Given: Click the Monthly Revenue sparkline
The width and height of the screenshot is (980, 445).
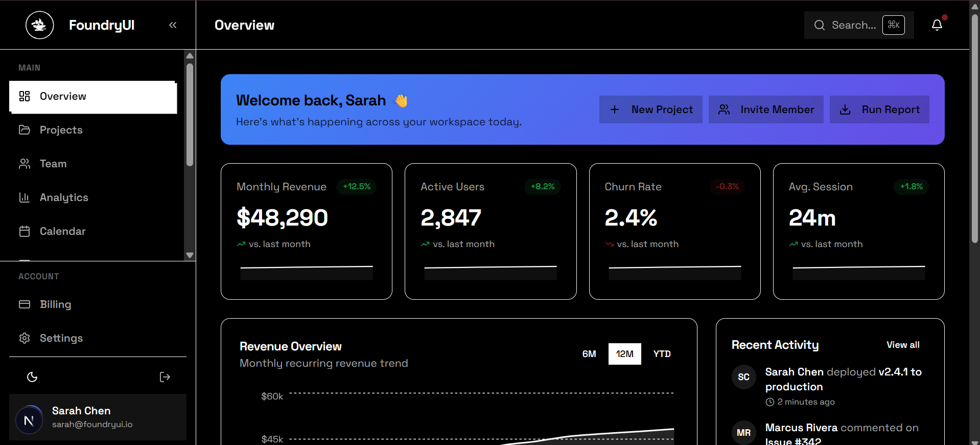Looking at the screenshot, I should pos(307,272).
